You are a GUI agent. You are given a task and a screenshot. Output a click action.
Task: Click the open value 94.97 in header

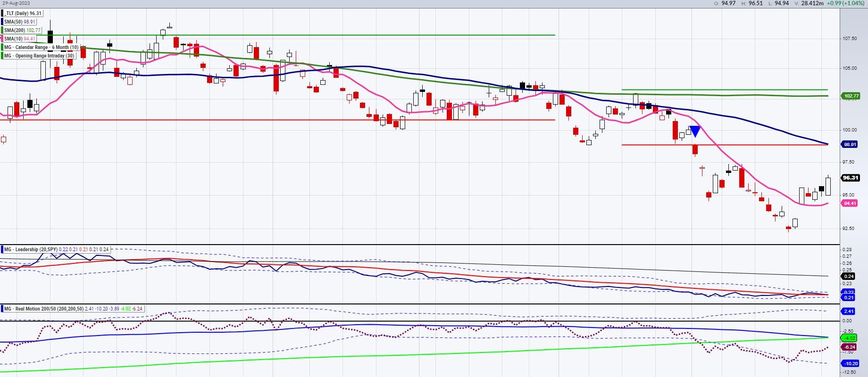point(728,3)
